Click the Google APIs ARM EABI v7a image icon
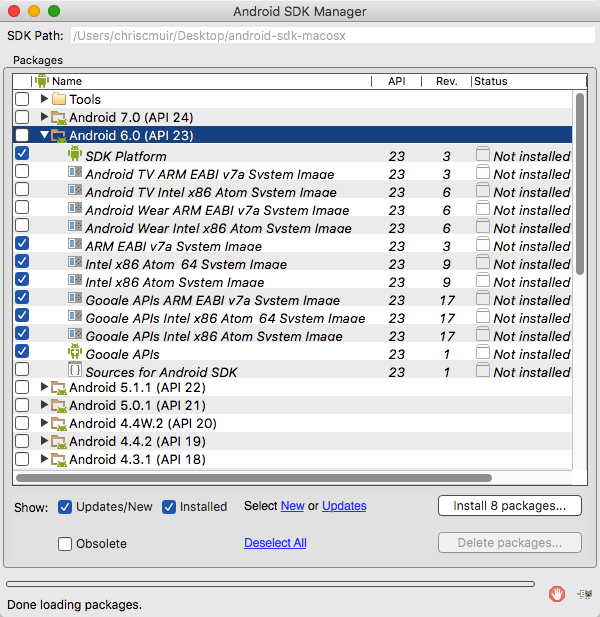The image size is (600, 617). pyautogui.click(x=75, y=298)
